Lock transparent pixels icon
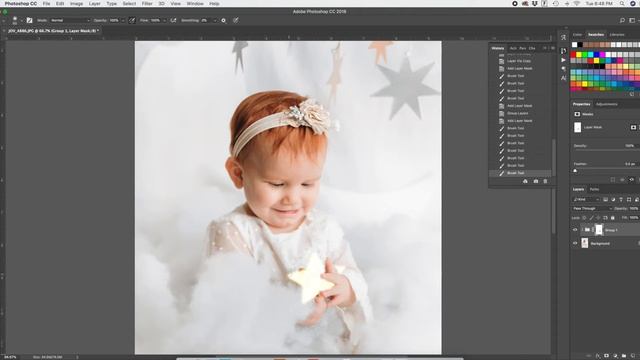 tap(584, 218)
